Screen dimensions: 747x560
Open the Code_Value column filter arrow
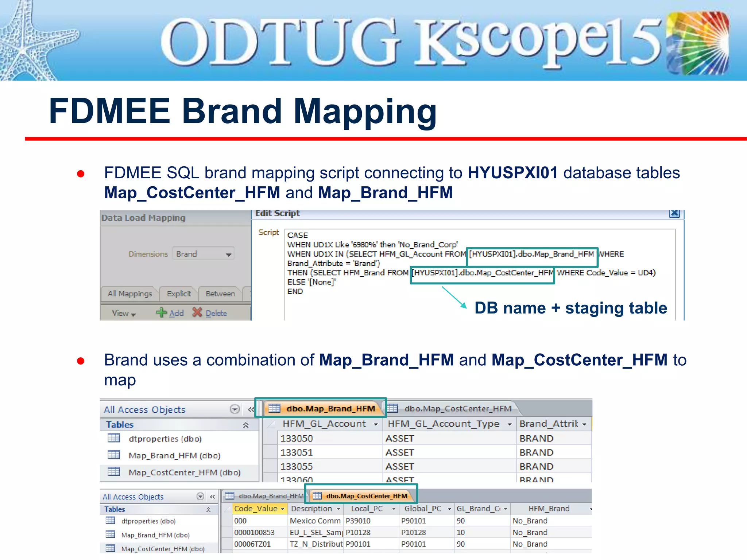tap(283, 509)
